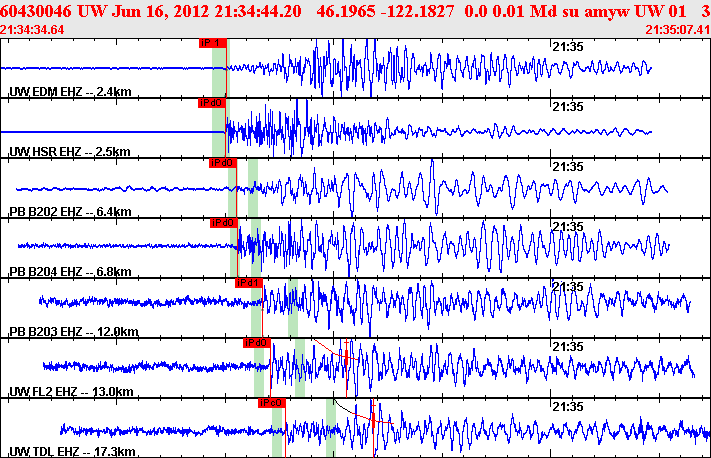Click the 21:35 time label on TDL trace
The image size is (711, 458).
[x=568, y=406]
